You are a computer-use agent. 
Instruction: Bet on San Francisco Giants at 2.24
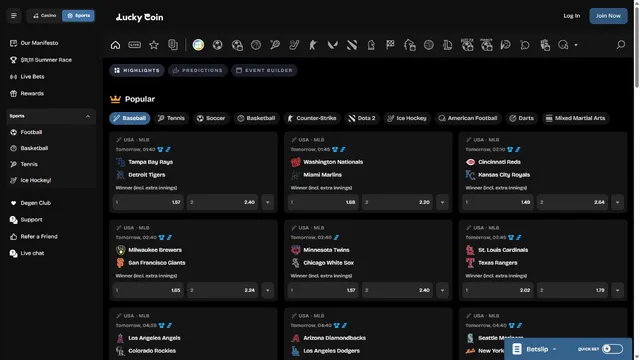[222, 290]
